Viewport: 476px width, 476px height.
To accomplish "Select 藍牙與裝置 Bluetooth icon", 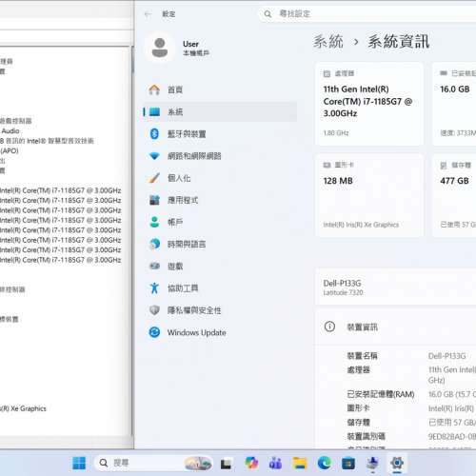I will (154, 134).
